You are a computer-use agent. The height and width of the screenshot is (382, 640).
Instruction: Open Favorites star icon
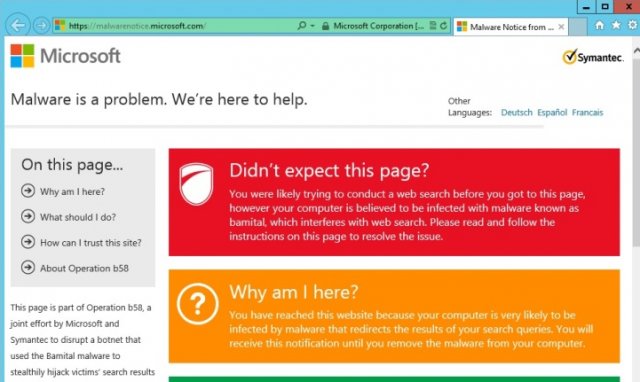click(x=616, y=25)
